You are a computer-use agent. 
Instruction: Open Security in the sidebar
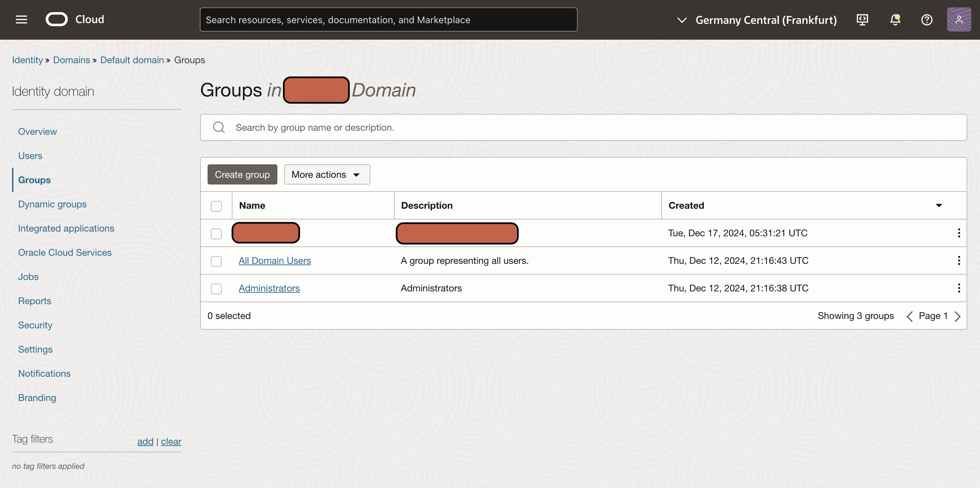(35, 325)
